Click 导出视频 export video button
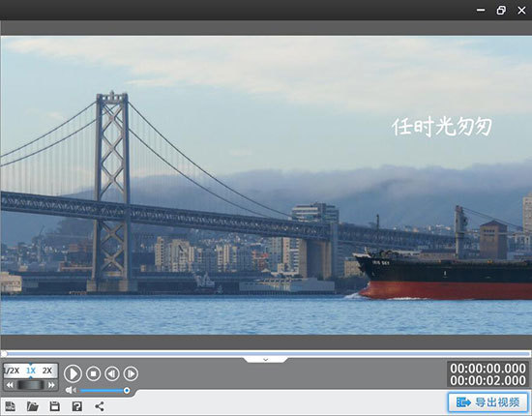Screen dimensions: 532x416 [488, 402]
